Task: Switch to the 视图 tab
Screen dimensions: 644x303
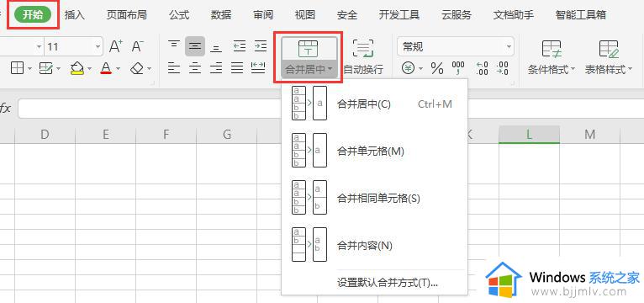Action: [305, 15]
